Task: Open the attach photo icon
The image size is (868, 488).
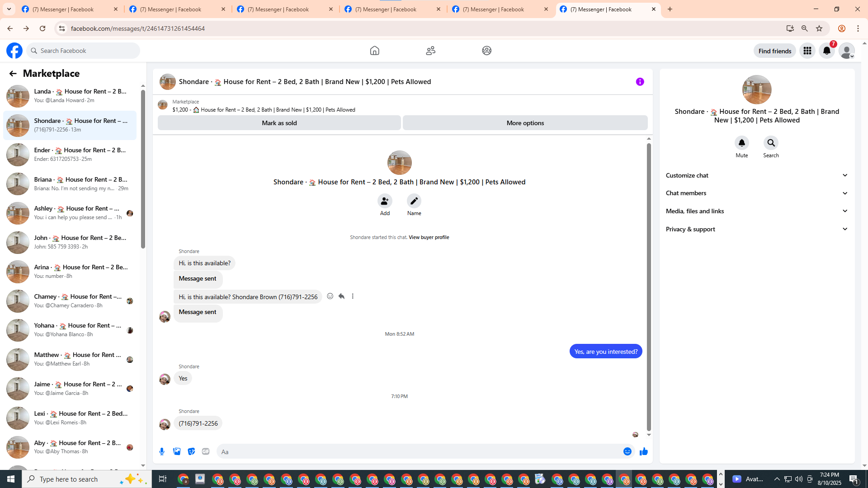Action: click(x=177, y=451)
